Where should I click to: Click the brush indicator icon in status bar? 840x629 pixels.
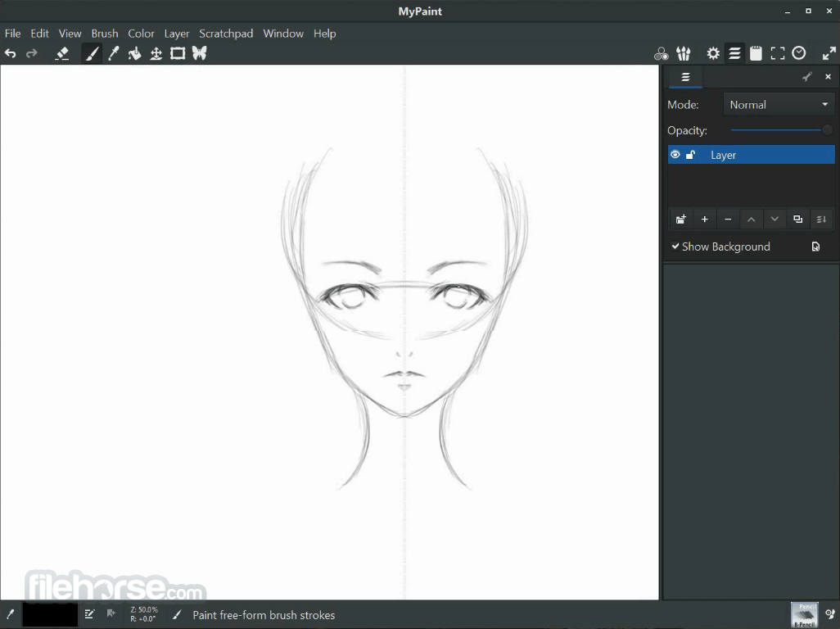pyautogui.click(x=10, y=614)
